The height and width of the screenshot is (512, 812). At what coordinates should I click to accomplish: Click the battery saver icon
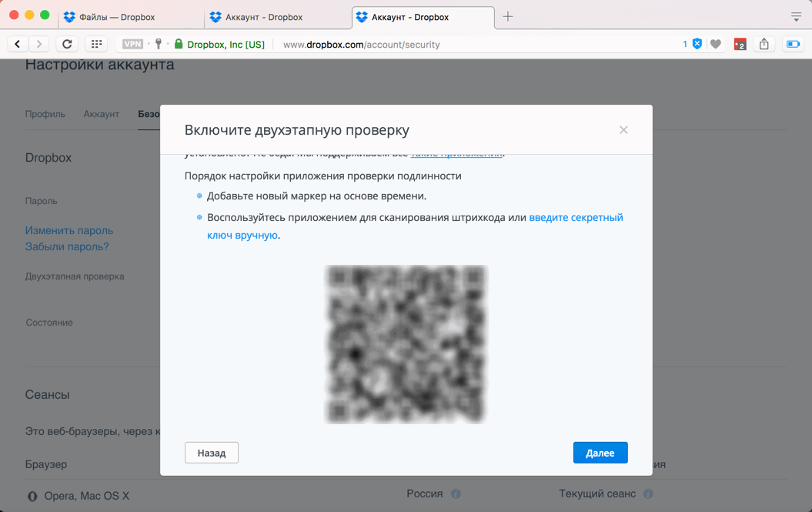[x=794, y=44]
